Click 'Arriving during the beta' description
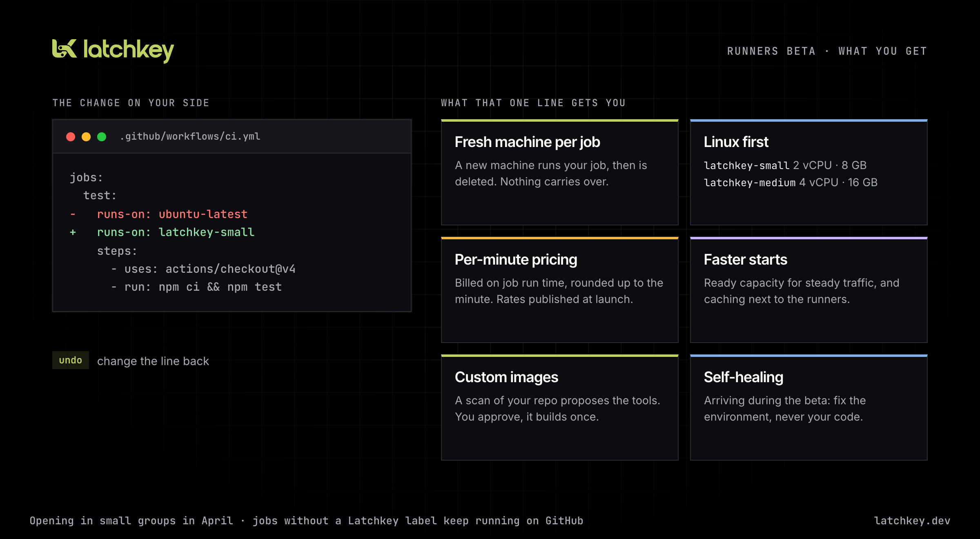Viewport: 980px width, 539px height. point(785,409)
